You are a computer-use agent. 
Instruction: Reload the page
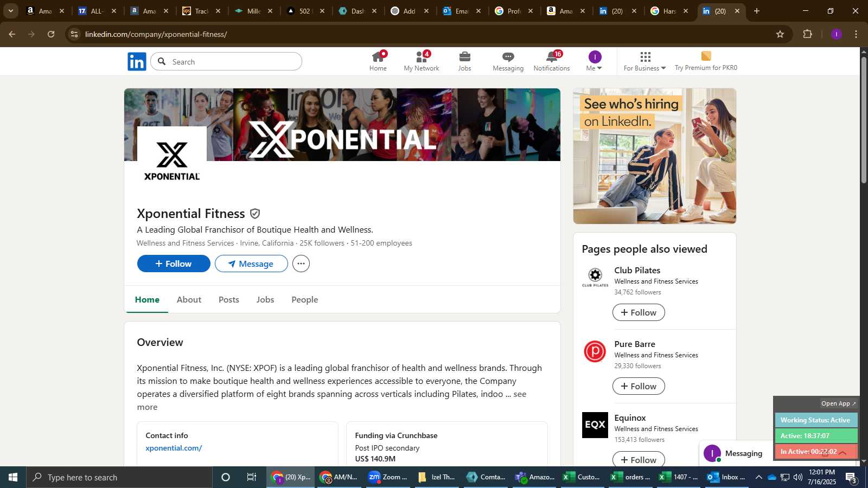(x=51, y=34)
